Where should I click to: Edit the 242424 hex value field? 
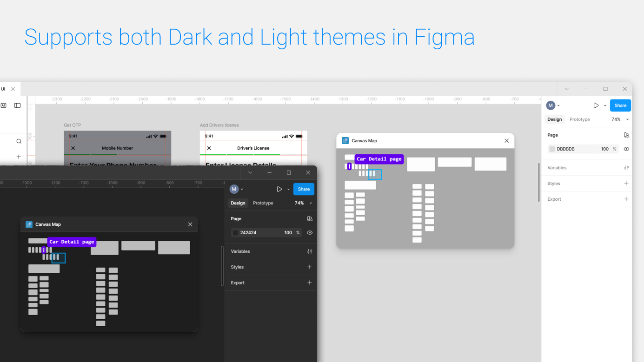pos(248,233)
